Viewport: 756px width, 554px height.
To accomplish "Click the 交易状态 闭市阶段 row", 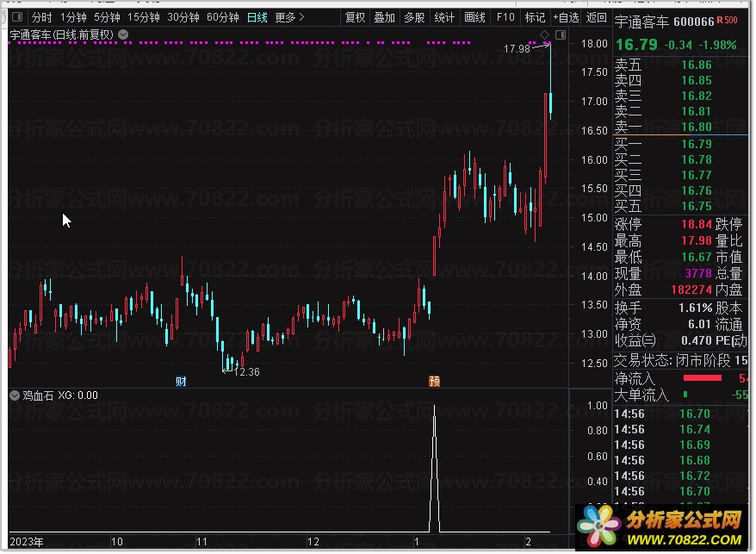I will pyautogui.click(x=680, y=360).
